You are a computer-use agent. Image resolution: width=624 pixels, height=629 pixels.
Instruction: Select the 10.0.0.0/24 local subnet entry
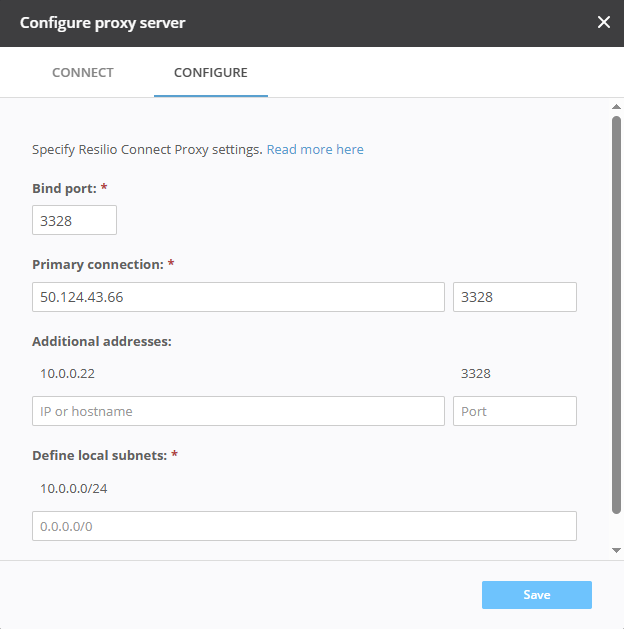73,488
